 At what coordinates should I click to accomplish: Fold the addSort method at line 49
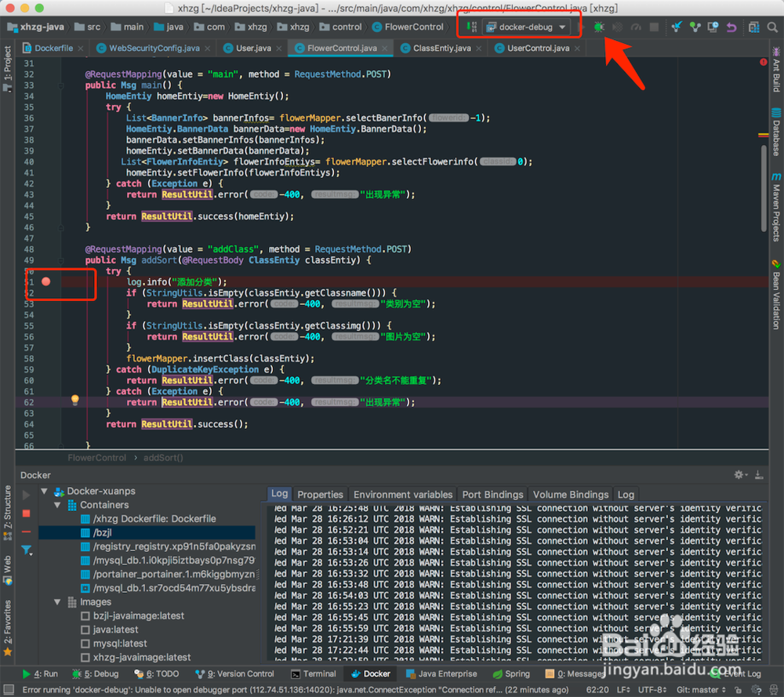61,260
